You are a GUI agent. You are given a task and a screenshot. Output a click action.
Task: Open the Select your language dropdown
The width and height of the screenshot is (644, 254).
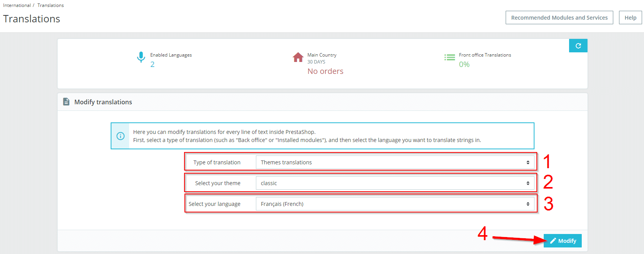point(395,204)
